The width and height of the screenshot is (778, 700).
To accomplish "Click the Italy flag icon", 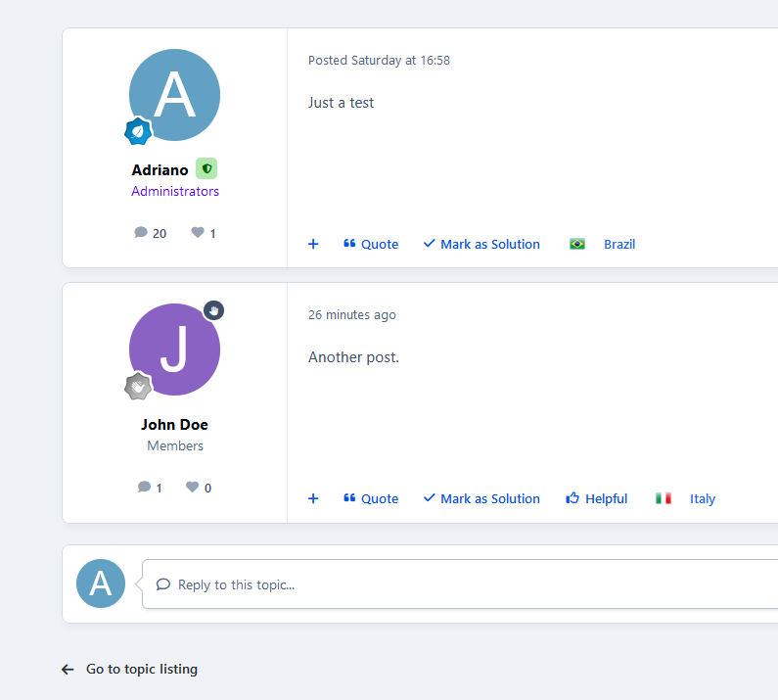I will click(664, 498).
